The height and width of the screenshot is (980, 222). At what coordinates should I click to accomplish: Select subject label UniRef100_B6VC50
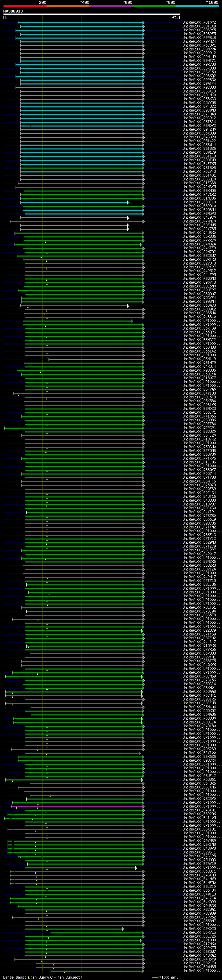[x=199, y=72]
